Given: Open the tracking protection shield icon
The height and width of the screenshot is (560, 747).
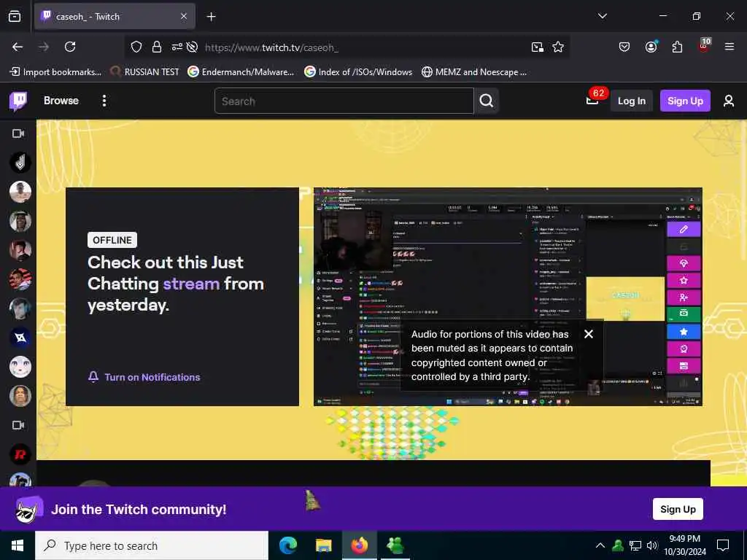Looking at the screenshot, I should click(136, 47).
